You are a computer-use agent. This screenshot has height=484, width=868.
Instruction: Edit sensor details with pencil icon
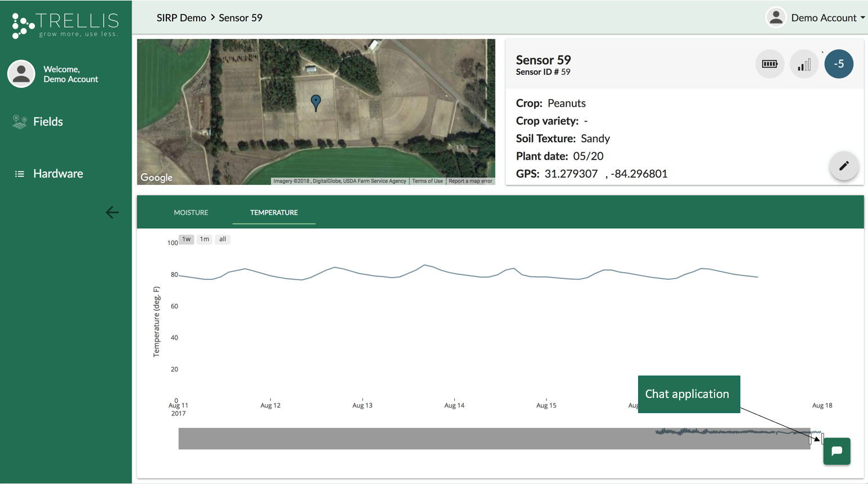point(844,166)
